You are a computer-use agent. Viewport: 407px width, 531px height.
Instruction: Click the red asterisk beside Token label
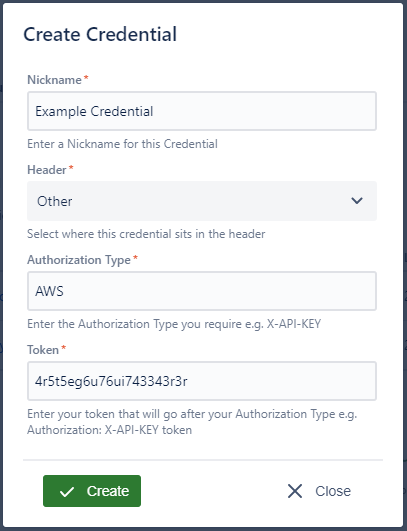coord(64,348)
